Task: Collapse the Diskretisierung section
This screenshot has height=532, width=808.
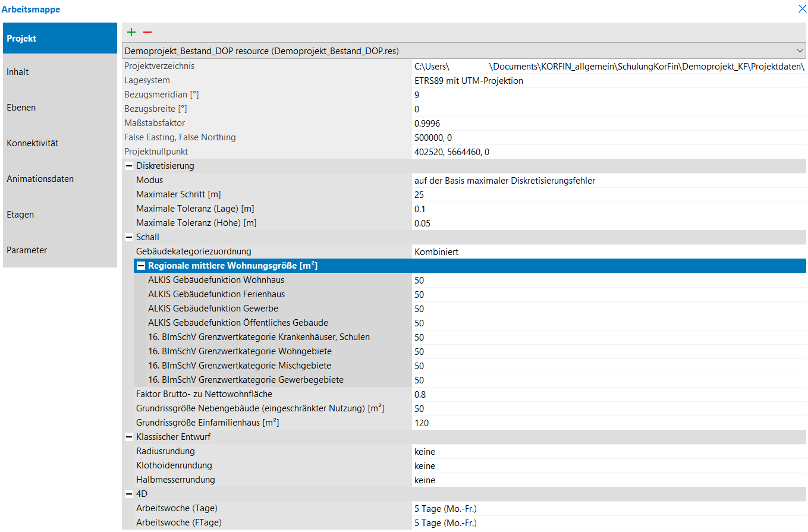Action: click(x=128, y=166)
